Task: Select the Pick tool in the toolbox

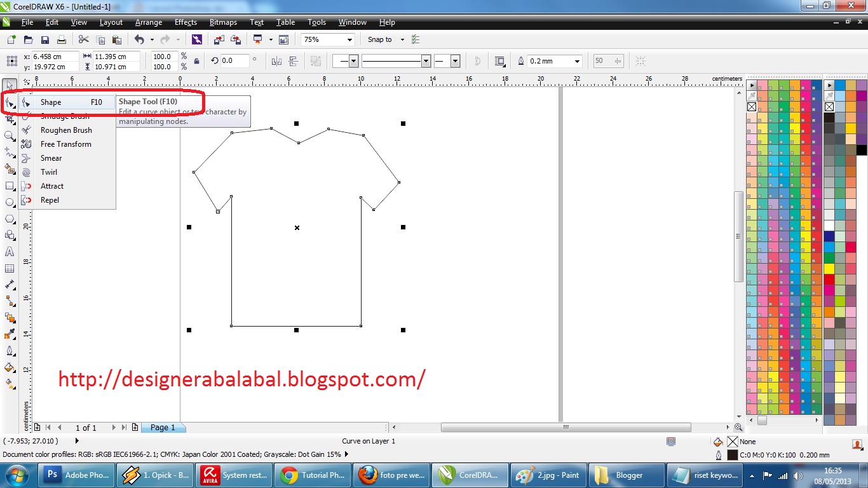Action: tap(10, 86)
